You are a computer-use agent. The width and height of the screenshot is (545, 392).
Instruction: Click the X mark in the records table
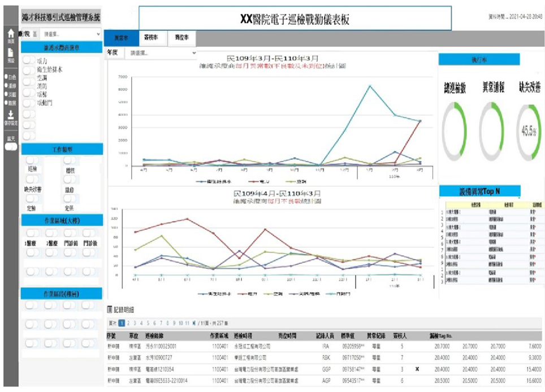417,369
